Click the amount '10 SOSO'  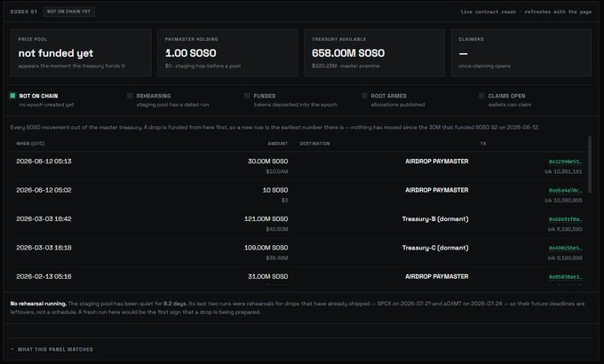(275, 190)
